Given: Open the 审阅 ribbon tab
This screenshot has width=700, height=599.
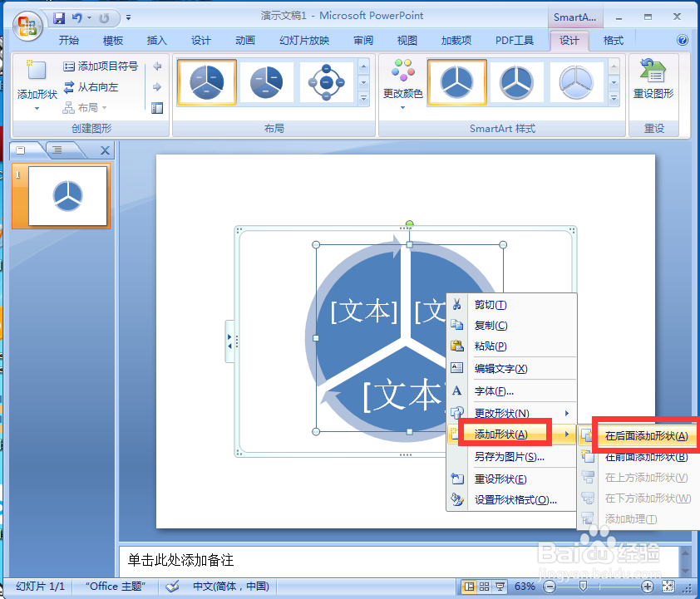Looking at the screenshot, I should [x=363, y=41].
